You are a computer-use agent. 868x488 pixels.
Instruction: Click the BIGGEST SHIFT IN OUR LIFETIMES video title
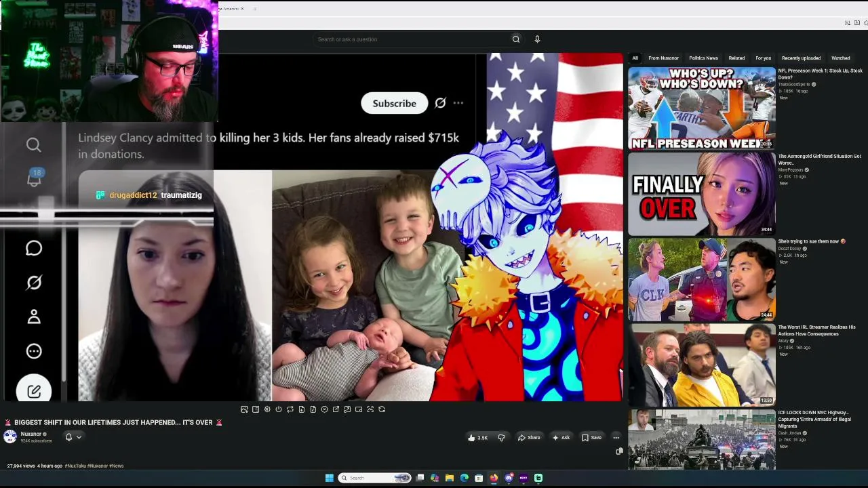114,422
